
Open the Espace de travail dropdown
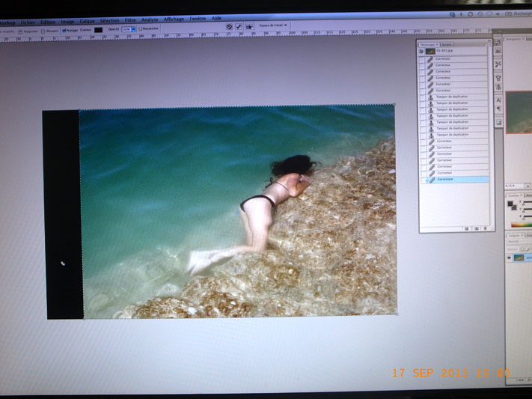(x=273, y=25)
